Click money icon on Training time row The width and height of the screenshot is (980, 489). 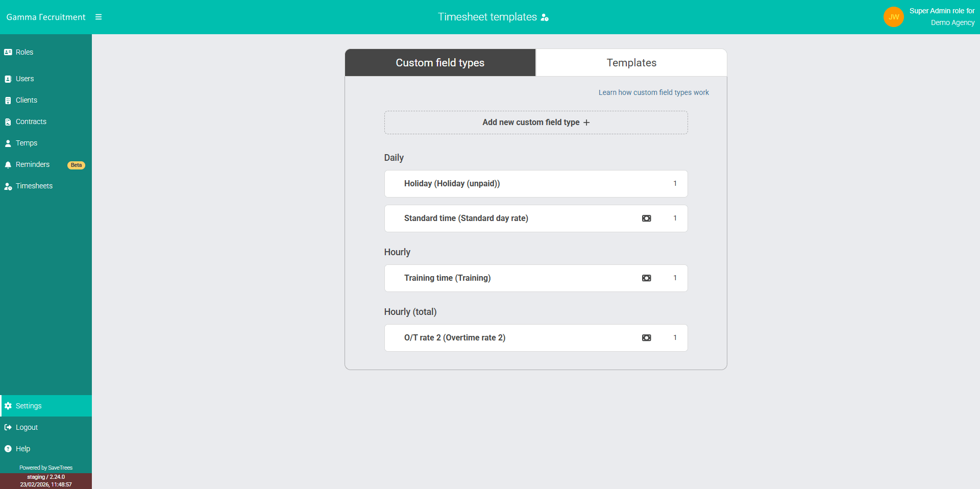[646, 278]
